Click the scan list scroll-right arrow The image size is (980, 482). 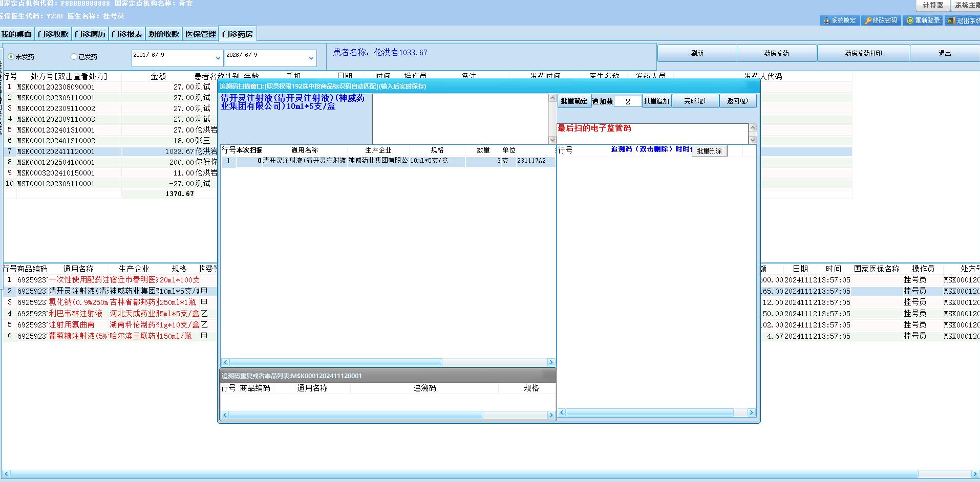tap(551, 362)
